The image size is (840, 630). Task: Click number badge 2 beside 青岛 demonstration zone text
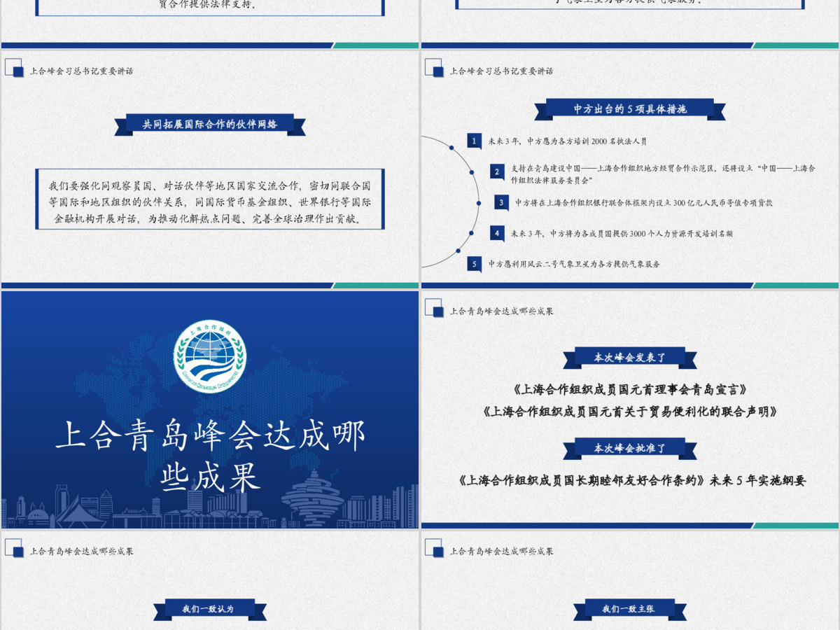click(497, 171)
